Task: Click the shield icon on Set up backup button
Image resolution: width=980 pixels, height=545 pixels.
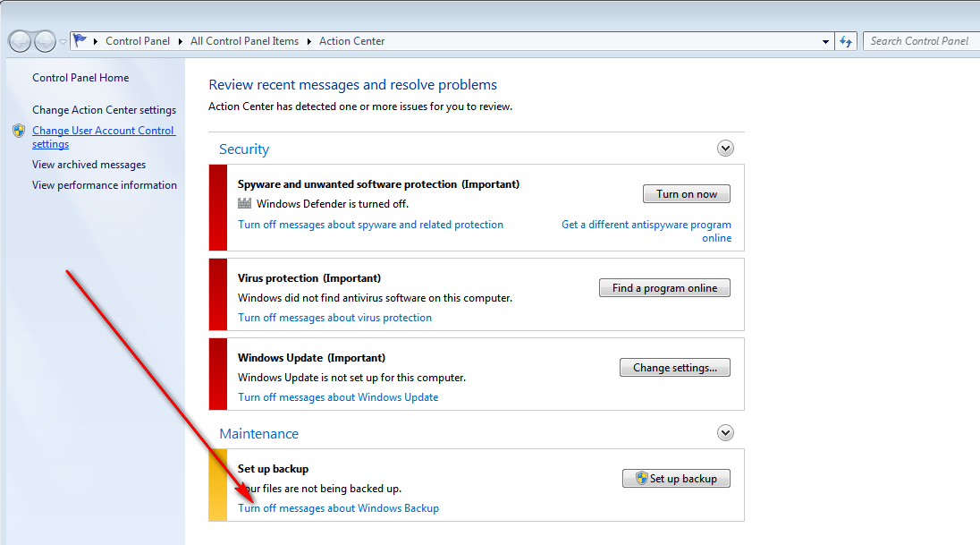Action: [x=641, y=478]
